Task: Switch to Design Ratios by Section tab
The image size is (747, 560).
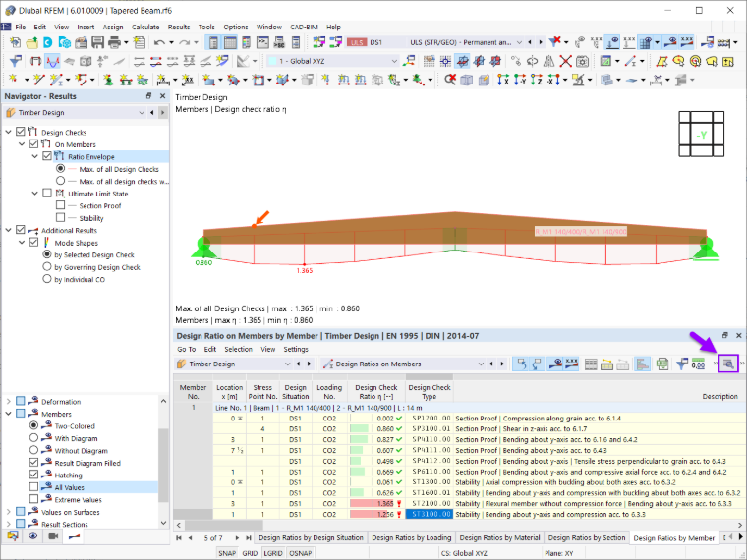Action: [587, 537]
